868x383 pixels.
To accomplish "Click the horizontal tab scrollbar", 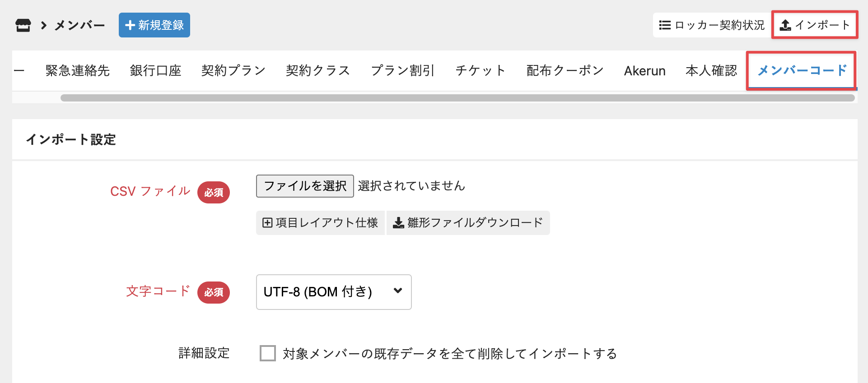I will click(457, 98).
